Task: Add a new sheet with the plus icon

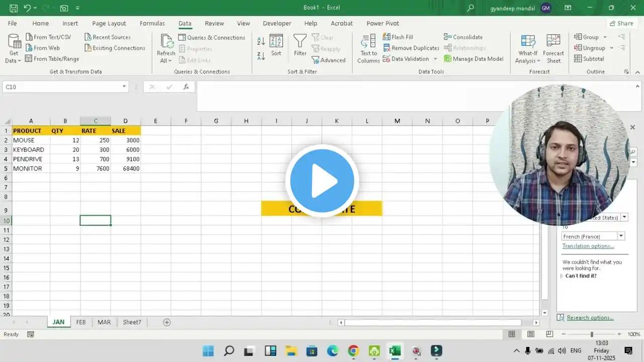Action: (x=167, y=322)
